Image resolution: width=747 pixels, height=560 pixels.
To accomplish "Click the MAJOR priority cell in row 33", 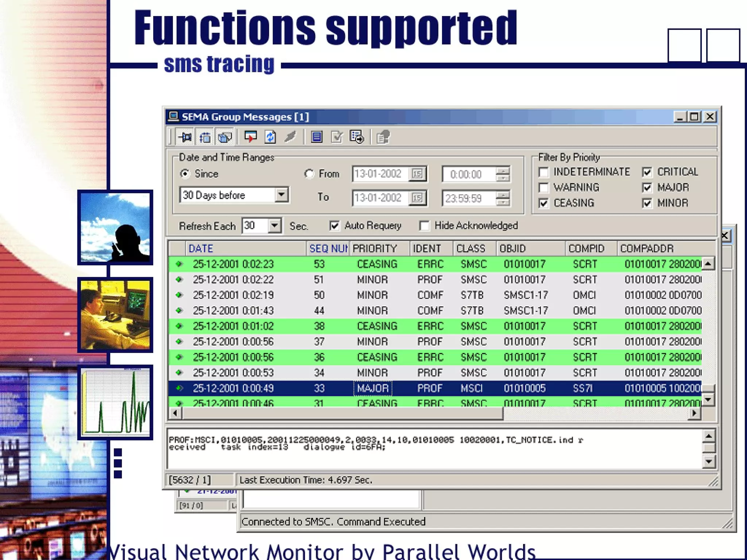I will (x=372, y=388).
